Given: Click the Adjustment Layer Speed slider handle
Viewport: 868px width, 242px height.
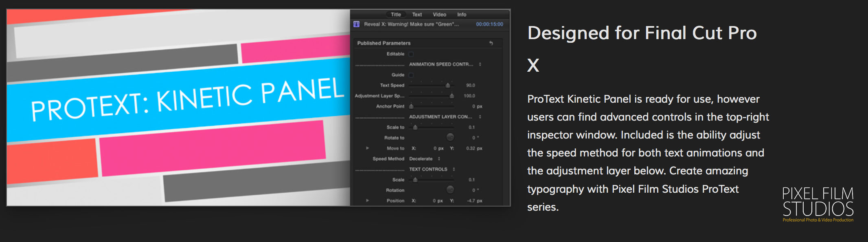Looking at the screenshot, I should (452, 96).
